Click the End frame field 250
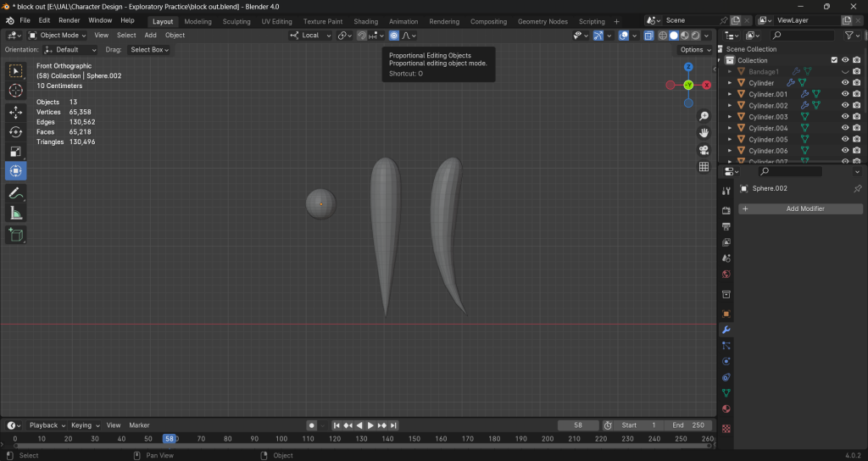 coord(688,425)
